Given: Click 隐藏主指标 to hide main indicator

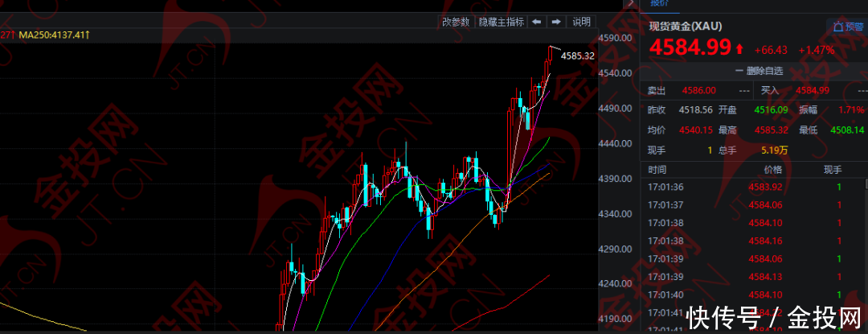Looking at the screenshot, I should (x=501, y=23).
